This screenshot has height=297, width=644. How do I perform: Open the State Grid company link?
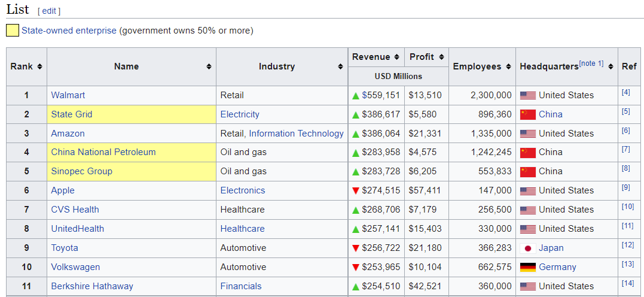[x=72, y=114]
